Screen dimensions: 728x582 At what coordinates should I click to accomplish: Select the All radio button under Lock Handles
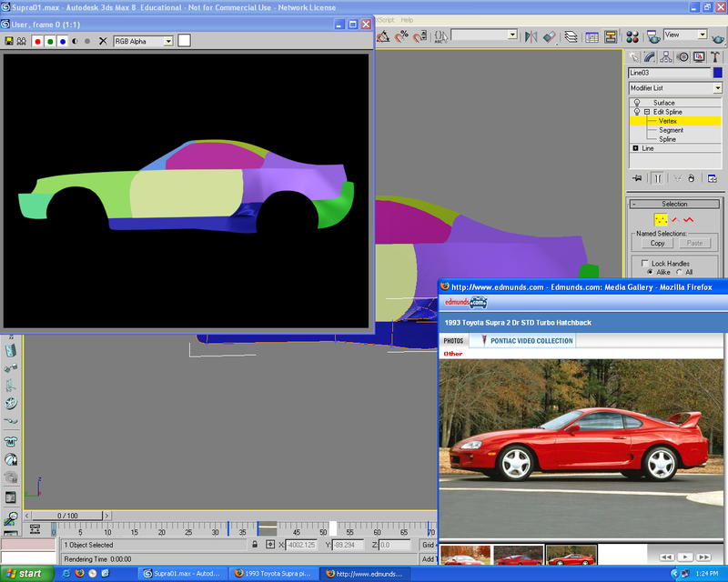[679, 272]
